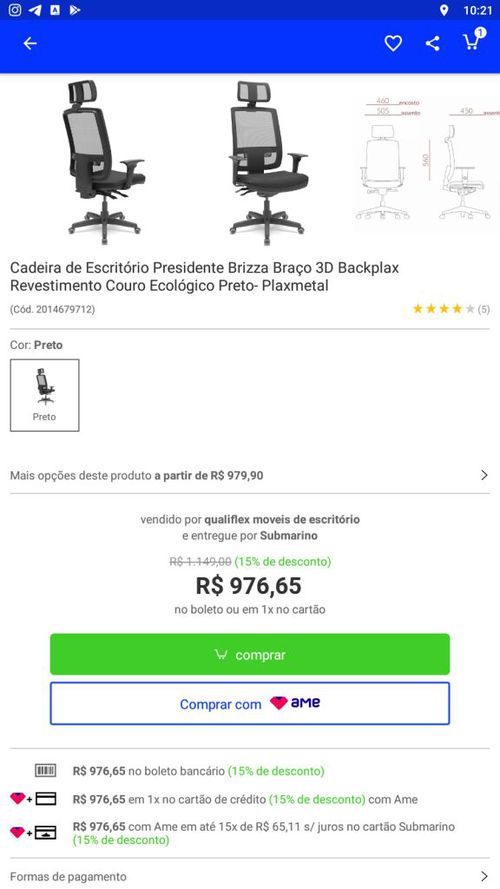
Task: View first chair product image
Action: [104, 160]
